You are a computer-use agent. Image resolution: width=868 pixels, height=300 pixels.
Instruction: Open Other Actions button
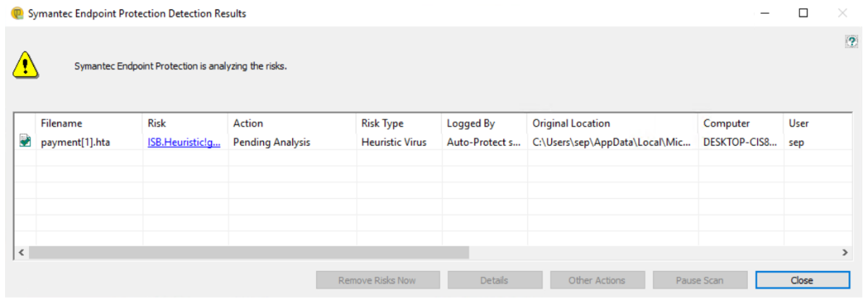[x=597, y=280]
